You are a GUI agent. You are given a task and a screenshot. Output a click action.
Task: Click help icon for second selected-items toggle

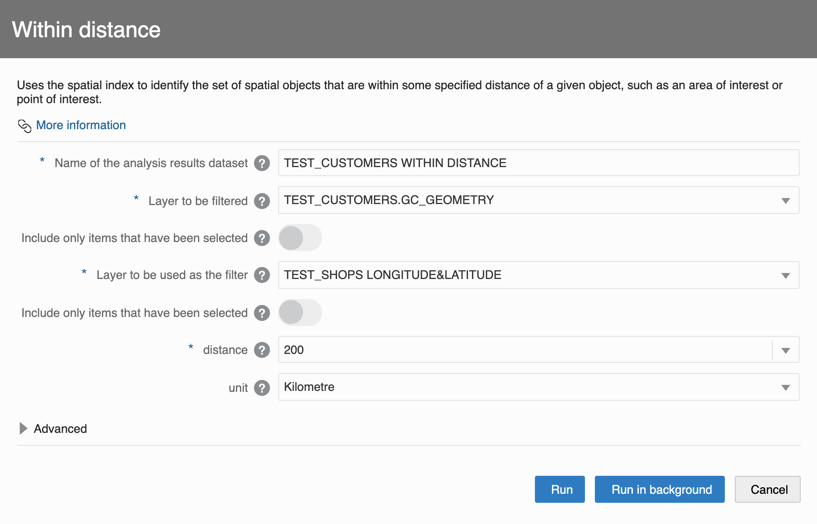click(x=262, y=313)
